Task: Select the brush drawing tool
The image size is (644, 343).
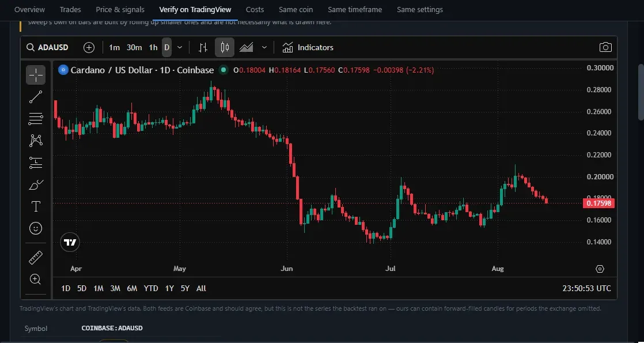Action: pyautogui.click(x=36, y=184)
